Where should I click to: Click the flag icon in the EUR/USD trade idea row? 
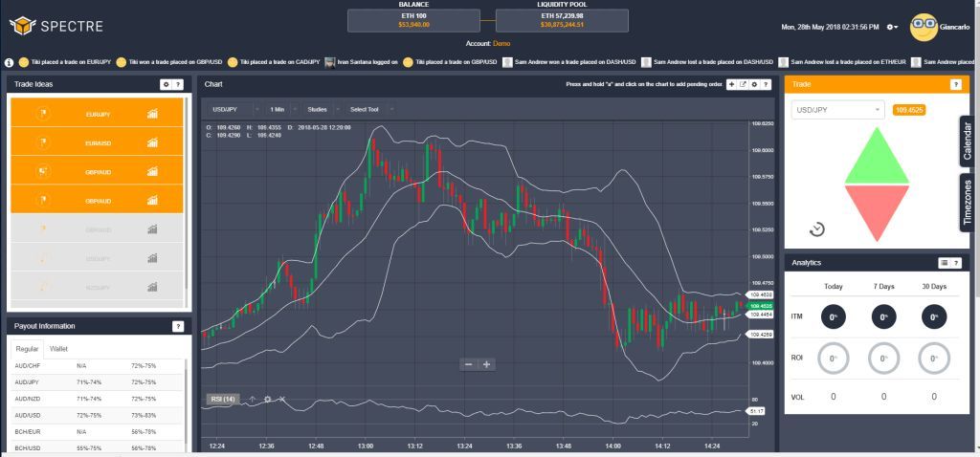tap(43, 143)
